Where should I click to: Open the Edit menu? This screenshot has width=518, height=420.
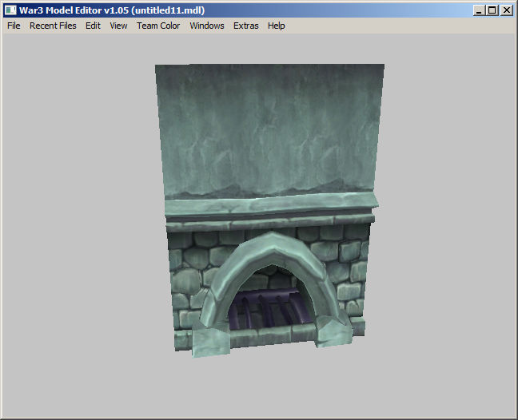(x=93, y=26)
